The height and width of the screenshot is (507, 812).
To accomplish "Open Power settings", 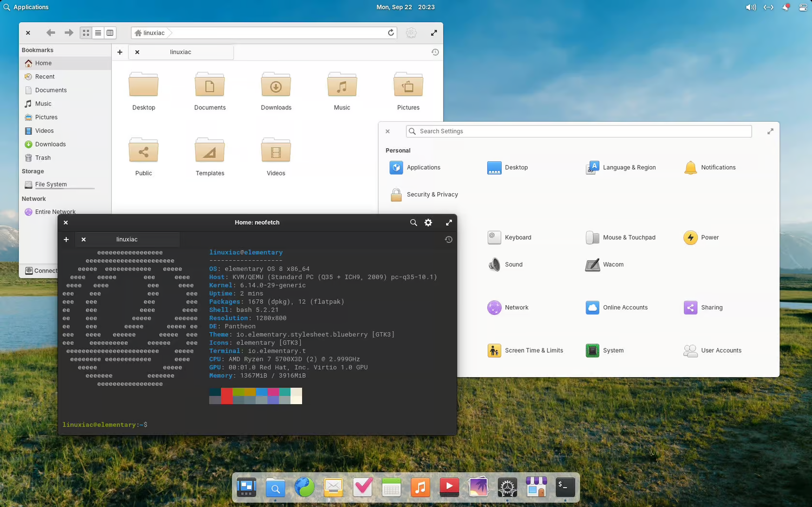I will 690,238.
